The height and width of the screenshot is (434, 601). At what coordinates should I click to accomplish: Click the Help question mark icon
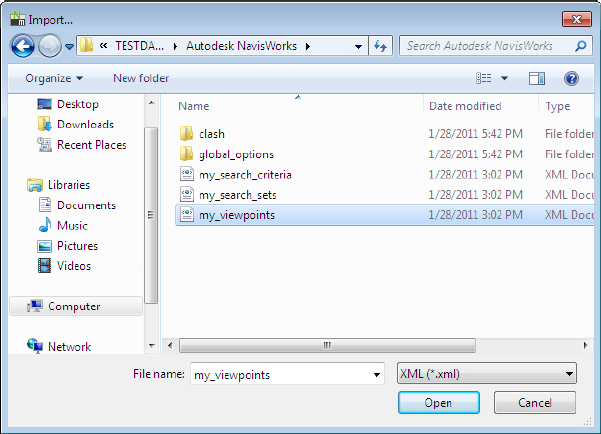571,79
